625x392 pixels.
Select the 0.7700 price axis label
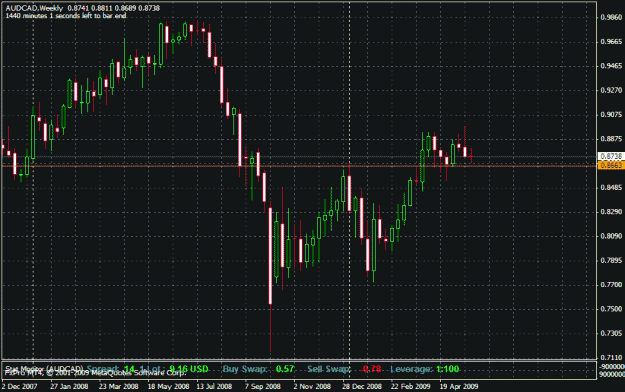(x=611, y=285)
